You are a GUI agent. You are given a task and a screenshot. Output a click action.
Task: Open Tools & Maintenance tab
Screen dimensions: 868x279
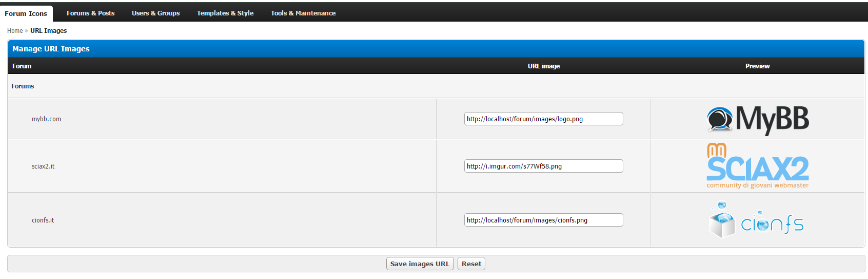point(303,13)
